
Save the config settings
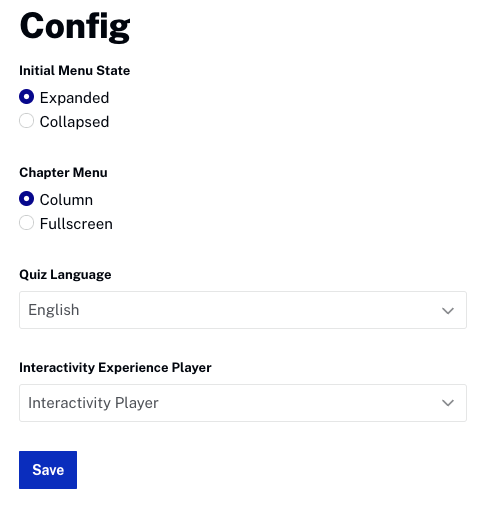click(48, 470)
